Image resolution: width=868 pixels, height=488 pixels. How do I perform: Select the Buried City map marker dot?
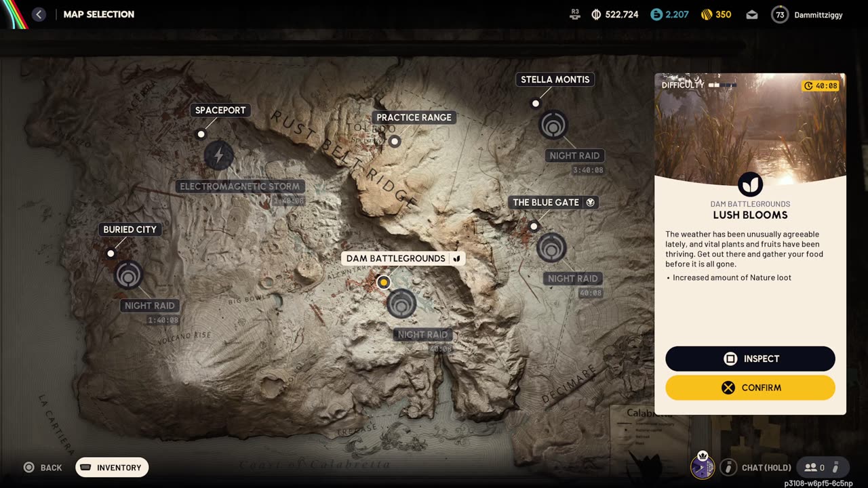click(x=111, y=253)
